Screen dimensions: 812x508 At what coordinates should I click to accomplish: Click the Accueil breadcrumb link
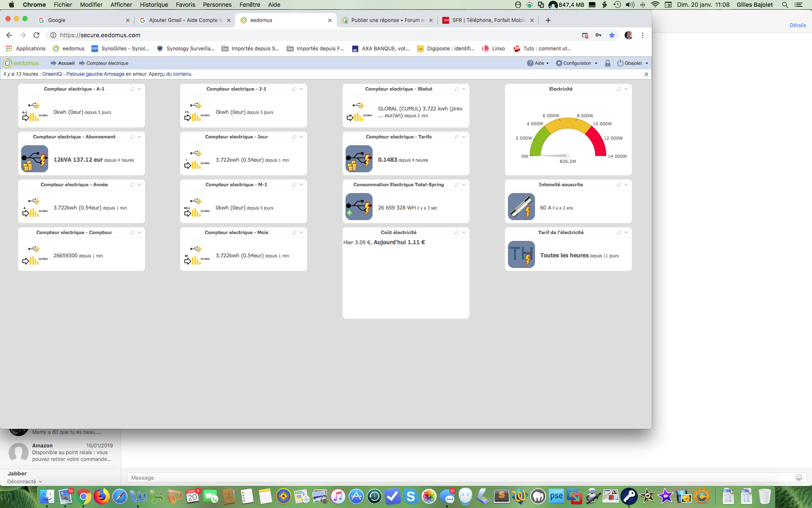point(66,63)
